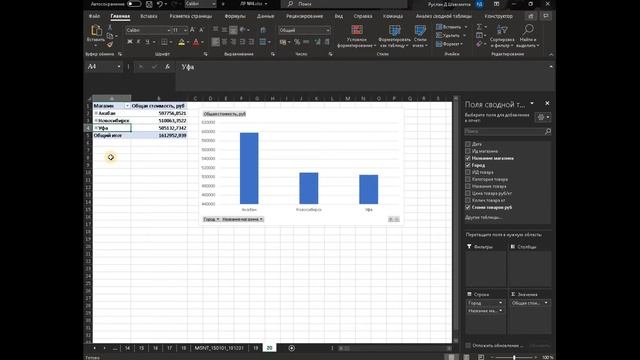
Task: Switch to the Вид tab
Action: [x=339, y=16]
